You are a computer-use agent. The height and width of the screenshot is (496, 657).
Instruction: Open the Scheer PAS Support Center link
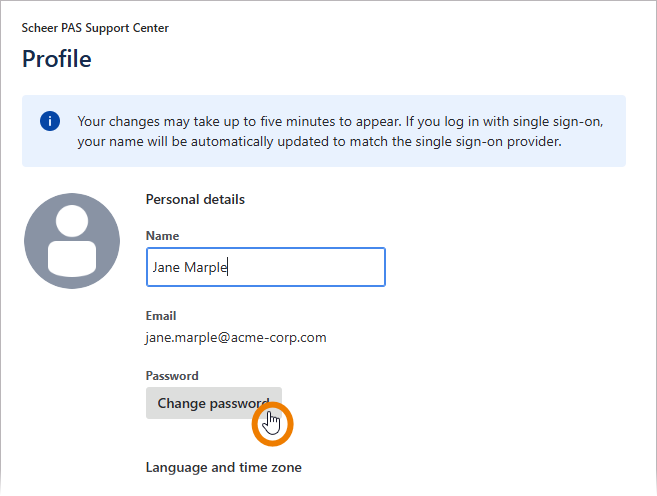(95, 28)
